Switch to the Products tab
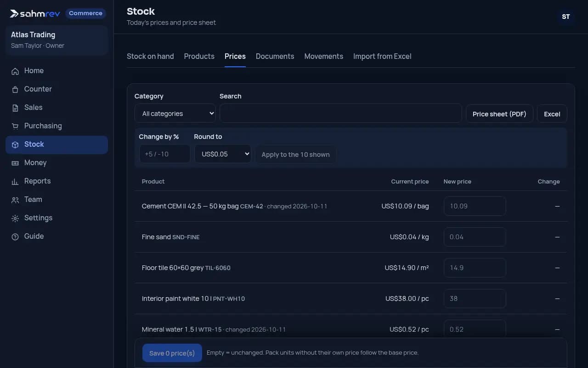 (199, 56)
